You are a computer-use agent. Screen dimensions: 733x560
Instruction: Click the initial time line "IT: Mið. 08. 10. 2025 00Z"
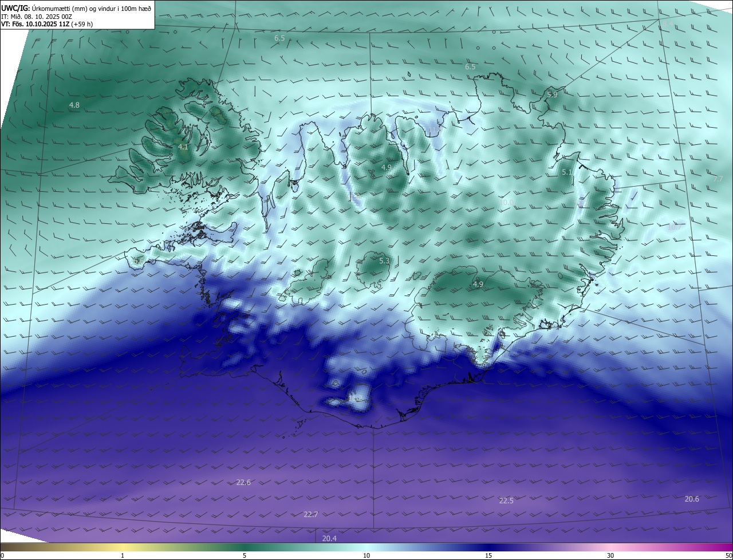(x=36, y=16)
